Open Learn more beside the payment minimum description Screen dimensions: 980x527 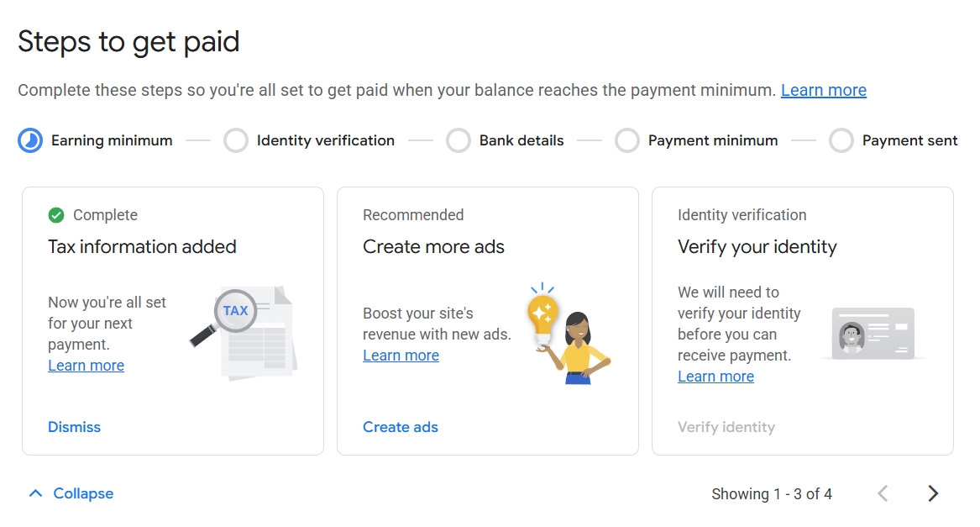coord(823,90)
